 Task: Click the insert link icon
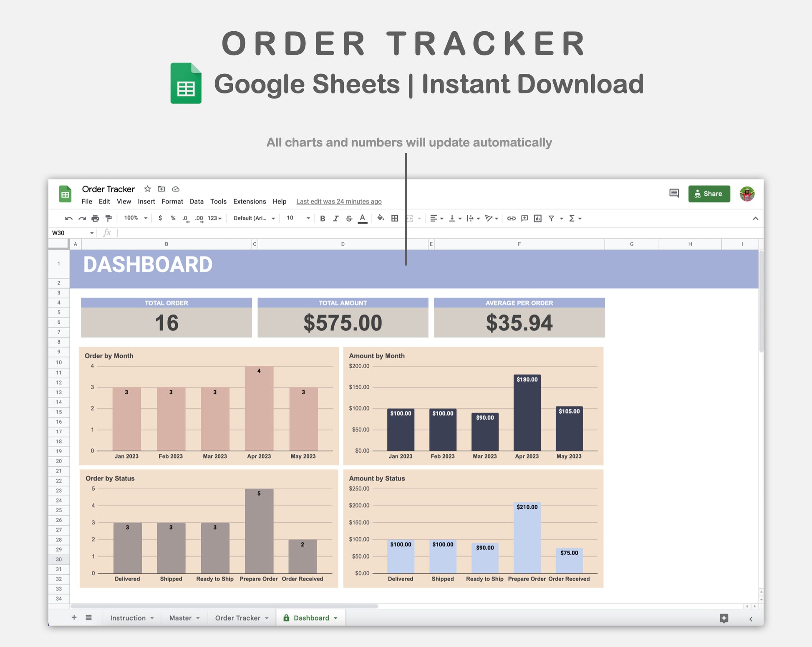click(x=511, y=218)
